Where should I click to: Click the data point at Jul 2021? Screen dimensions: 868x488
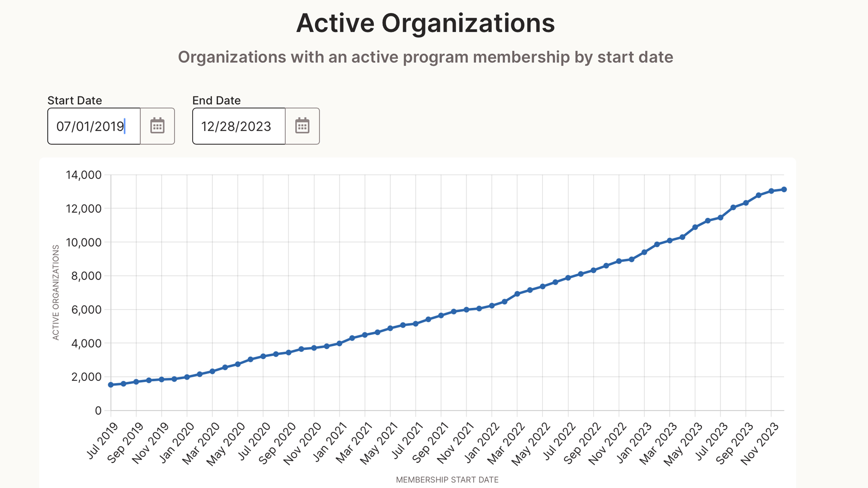415,324
